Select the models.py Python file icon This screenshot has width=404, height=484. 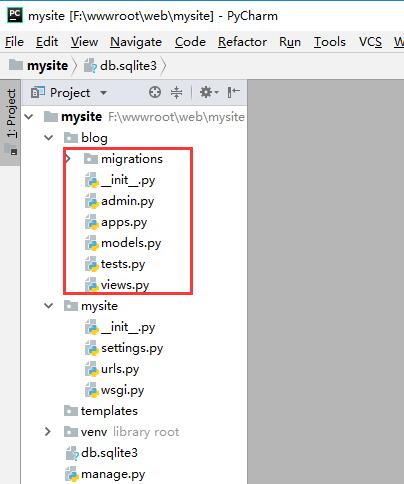point(91,243)
